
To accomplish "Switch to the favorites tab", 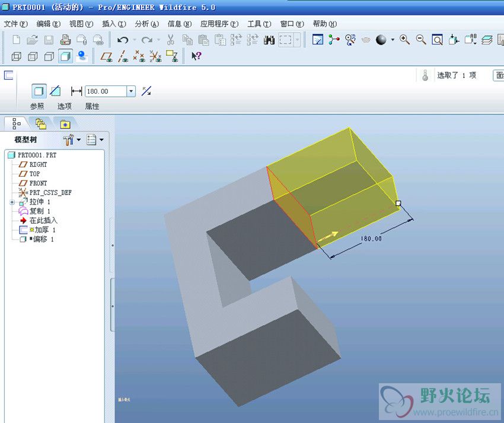I will coord(65,124).
